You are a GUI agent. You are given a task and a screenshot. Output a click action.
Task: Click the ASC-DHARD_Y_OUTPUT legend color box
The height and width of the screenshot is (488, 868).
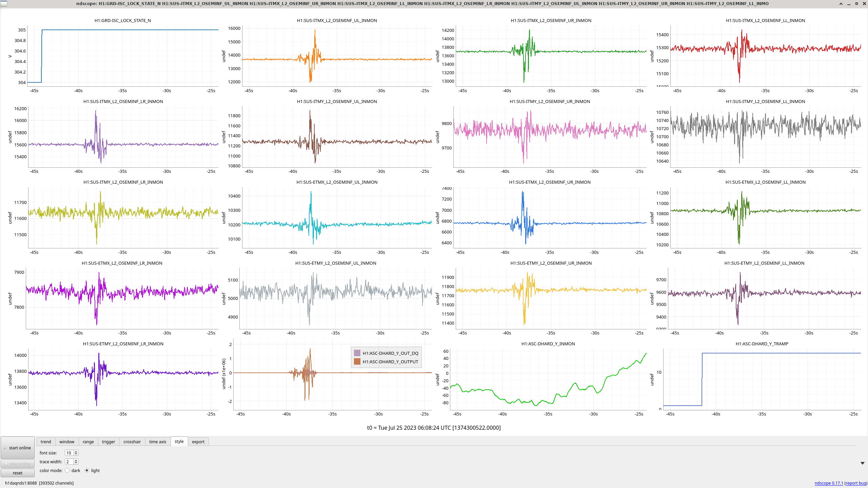[357, 362]
